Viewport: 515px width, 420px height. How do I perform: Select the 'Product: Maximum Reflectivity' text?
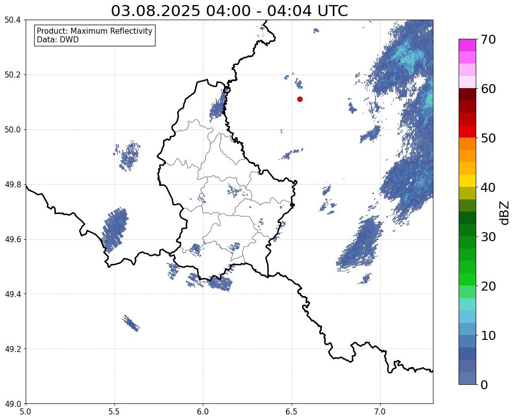(x=95, y=31)
